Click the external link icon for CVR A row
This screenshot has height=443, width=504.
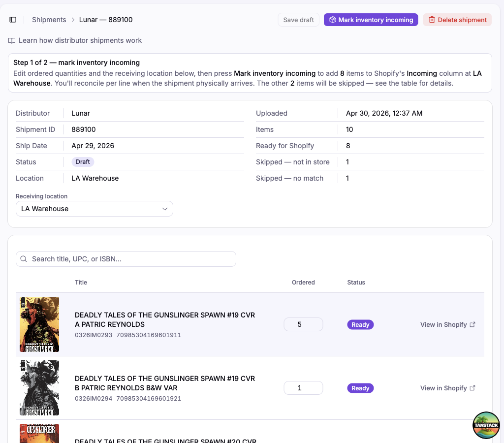coord(472,324)
